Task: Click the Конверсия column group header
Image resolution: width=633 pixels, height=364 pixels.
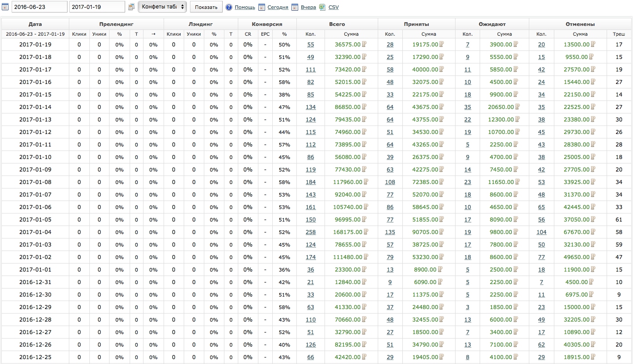Action: click(x=267, y=24)
